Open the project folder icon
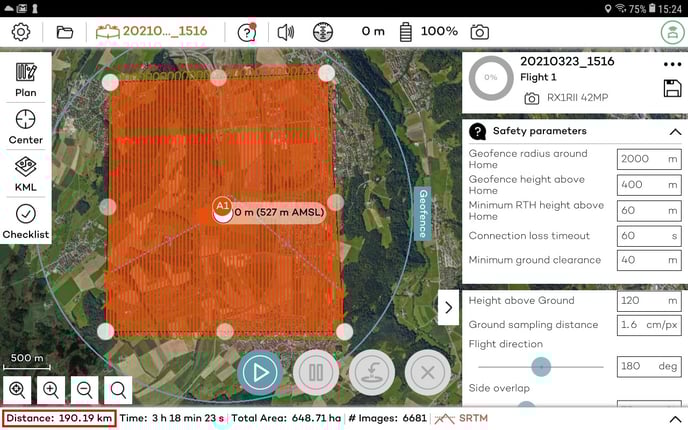Image resolution: width=688 pixels, height=430 pixels. click(x=65, y=31)
